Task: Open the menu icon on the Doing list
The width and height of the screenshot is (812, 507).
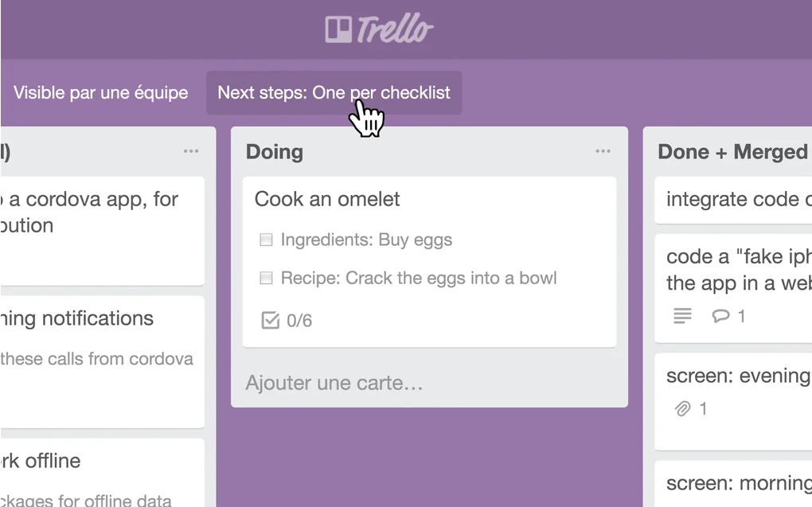Action: click(x=603, y=150)
